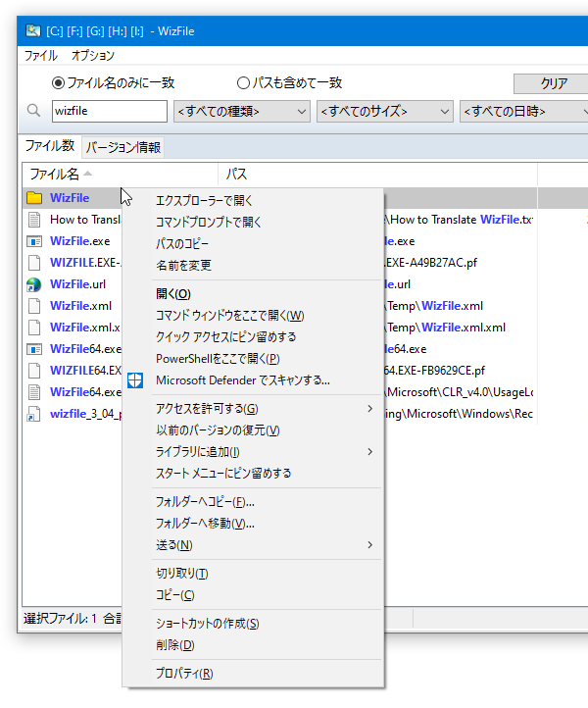Click the wizfile search input field
588x708 pixels.
[x=110, y=111]
